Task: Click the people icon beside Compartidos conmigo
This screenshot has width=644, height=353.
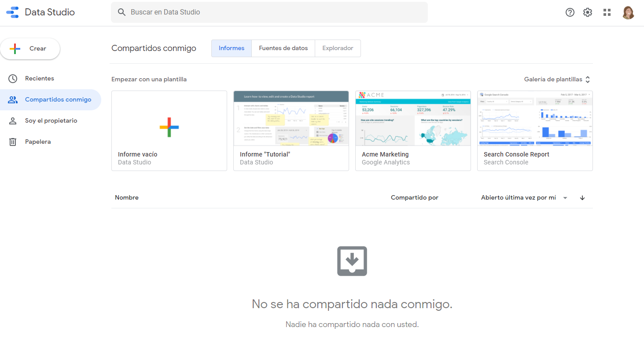Action: 13,100
